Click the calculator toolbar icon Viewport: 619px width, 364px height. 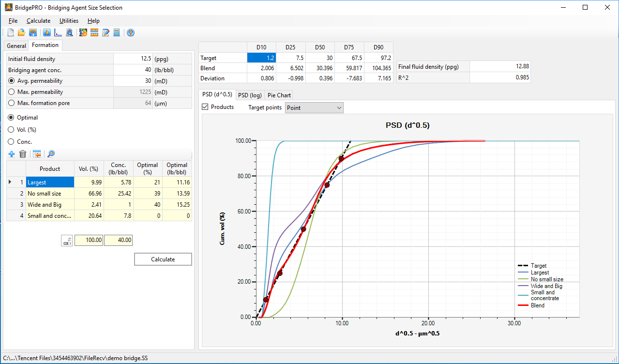pyautogui.click(x=117, y=33)
